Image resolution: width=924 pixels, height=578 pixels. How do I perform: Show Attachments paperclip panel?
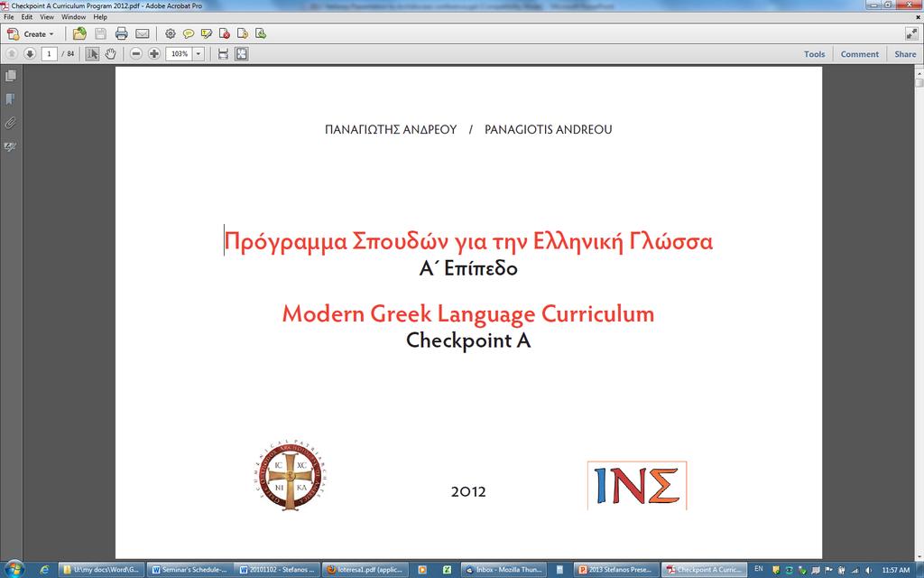[11, 123]
